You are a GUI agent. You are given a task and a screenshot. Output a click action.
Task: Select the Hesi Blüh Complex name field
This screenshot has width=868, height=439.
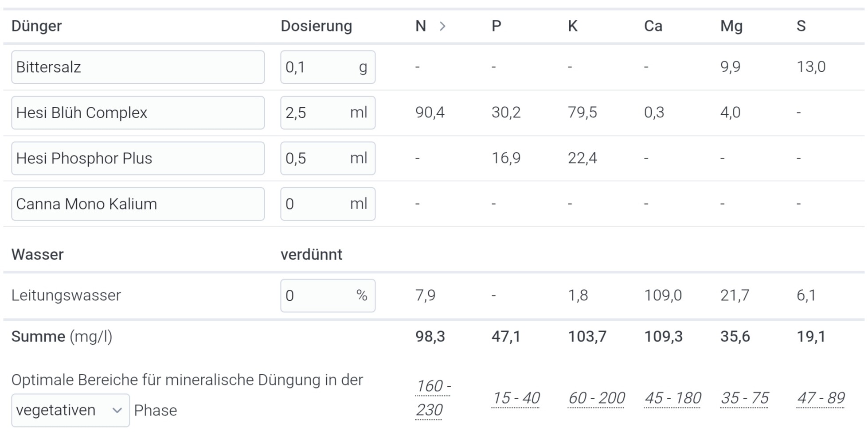coord(138,113)
